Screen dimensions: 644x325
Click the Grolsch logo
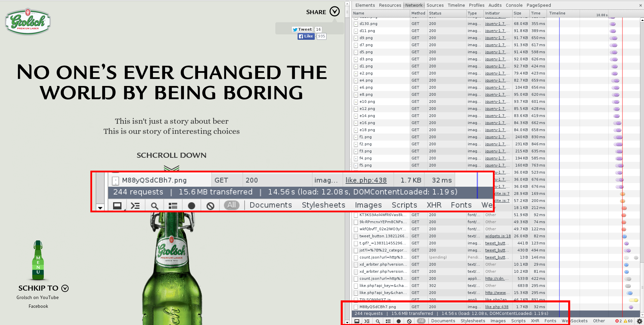point(28,22)
